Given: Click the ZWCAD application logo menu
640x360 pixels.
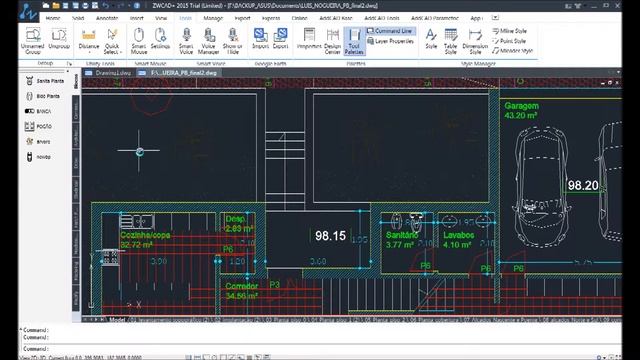Looking at the screenshot, I should tap(28, 11).
